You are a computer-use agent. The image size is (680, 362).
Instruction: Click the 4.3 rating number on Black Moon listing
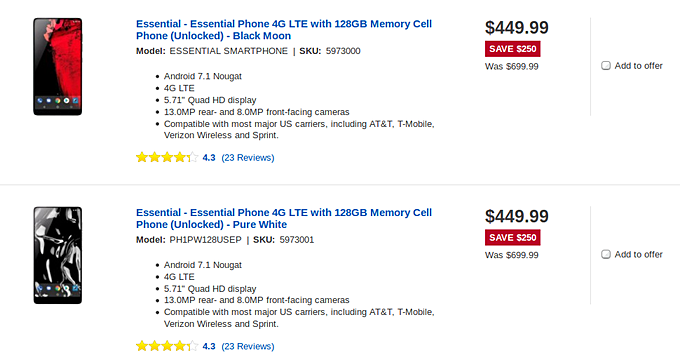pos(209,157)
